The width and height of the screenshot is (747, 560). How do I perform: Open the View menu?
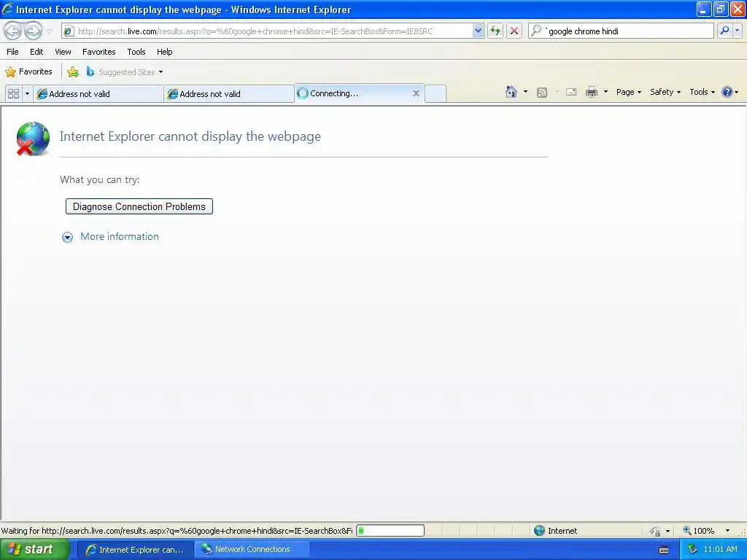(63, 52)
